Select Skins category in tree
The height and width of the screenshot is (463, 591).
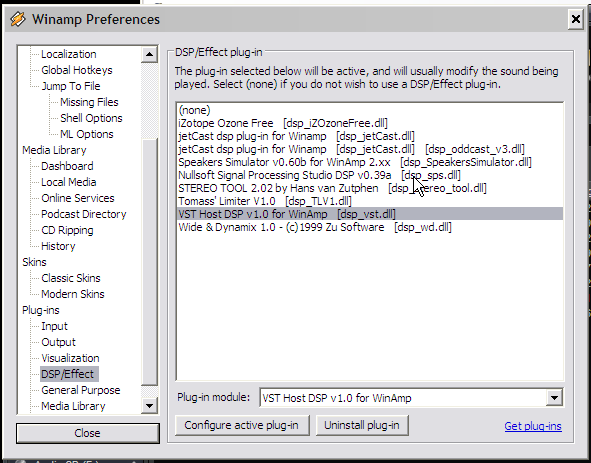(x=34, y=262)
